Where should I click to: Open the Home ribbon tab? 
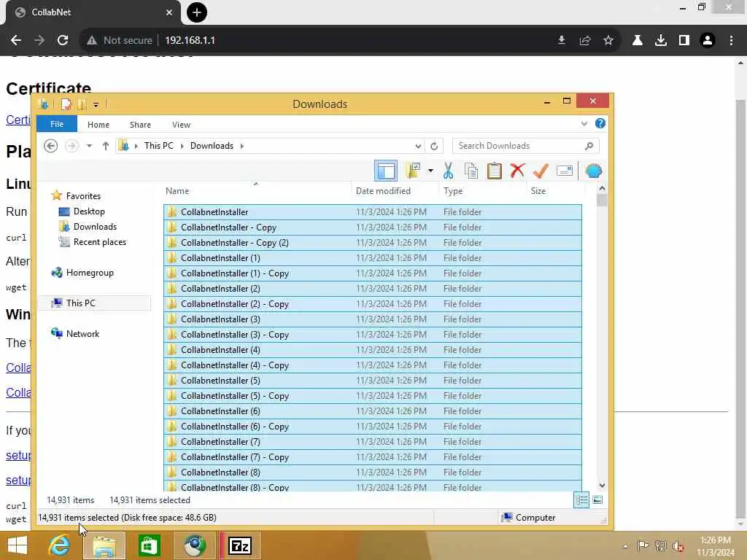click(98, 124)
